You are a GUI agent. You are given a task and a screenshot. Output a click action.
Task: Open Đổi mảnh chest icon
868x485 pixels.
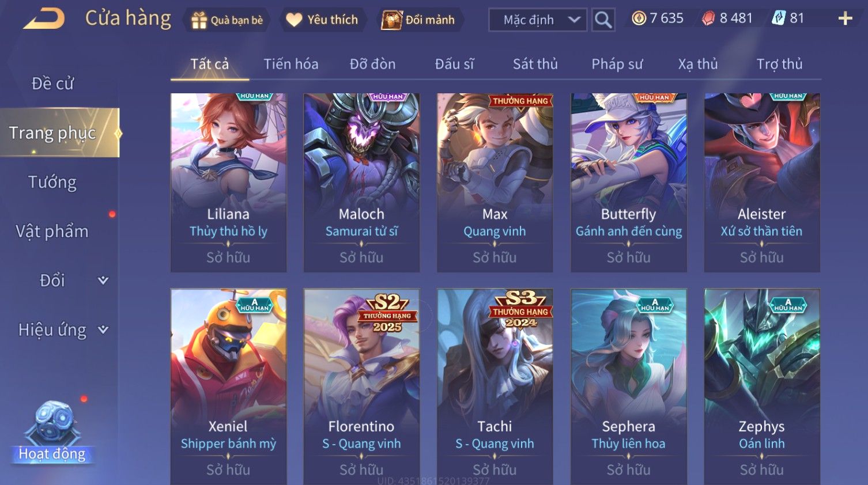tap(391, 20)
